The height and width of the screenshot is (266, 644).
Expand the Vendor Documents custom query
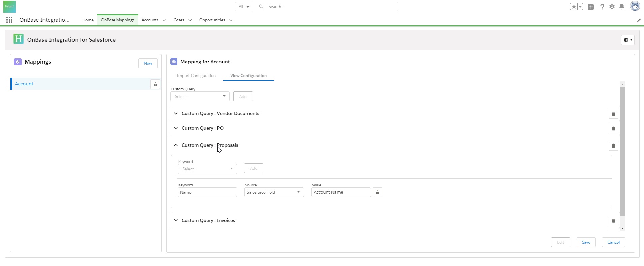coord(176,114)
